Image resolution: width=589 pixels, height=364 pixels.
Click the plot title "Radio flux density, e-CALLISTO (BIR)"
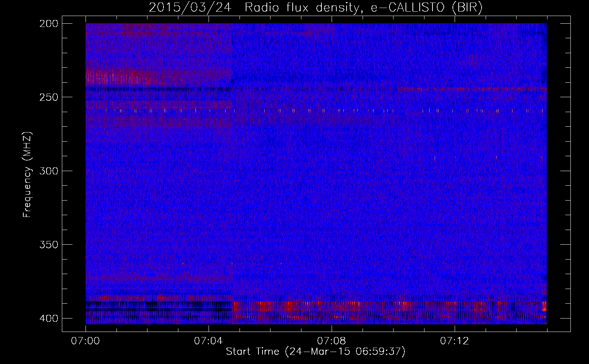point(363,8)
